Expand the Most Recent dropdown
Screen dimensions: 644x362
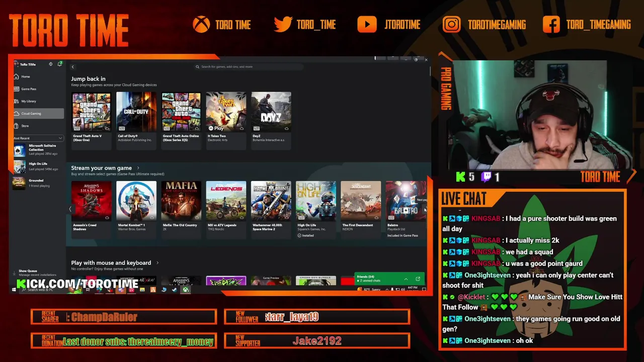tap(38, 138)
